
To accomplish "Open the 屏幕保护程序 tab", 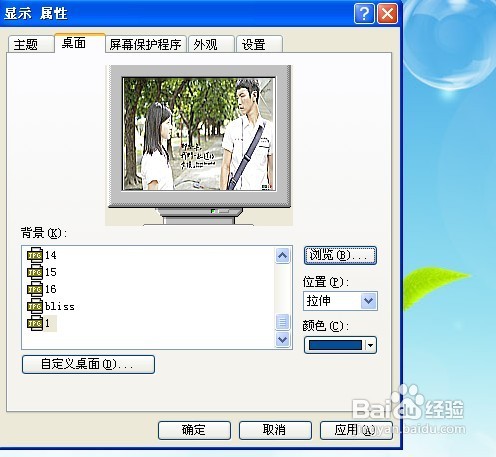I will point(146,44).
